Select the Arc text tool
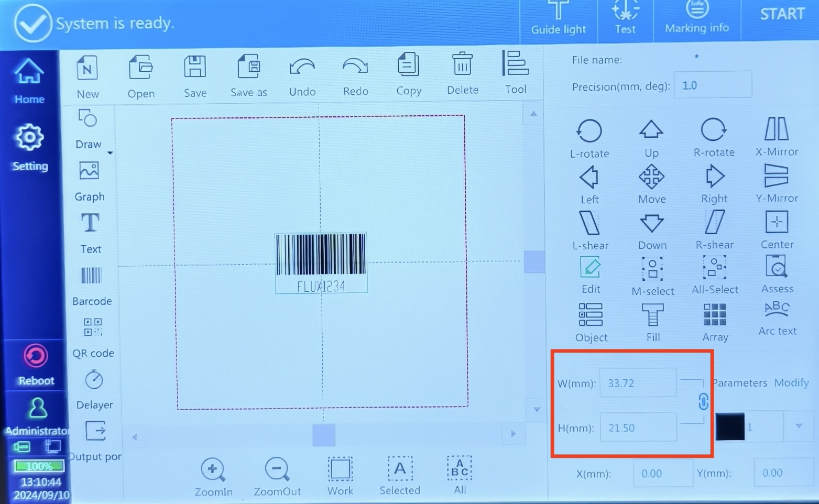Viewport: 819px width, 504px height. (x=777, y=319)
